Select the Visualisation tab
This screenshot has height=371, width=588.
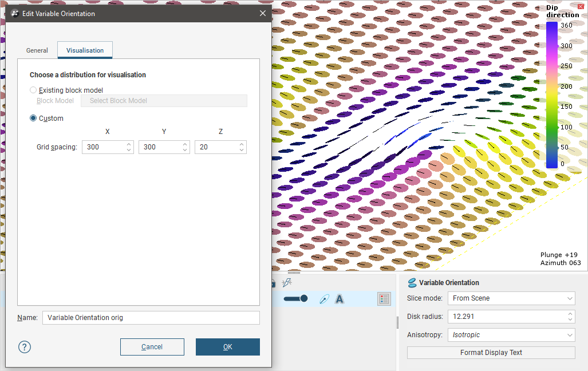(x=85, y=50)
